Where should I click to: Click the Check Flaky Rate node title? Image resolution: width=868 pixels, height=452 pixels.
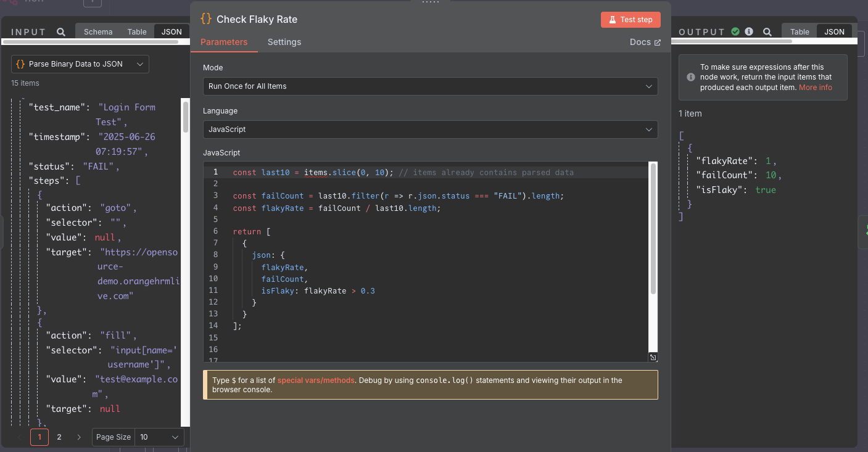pyautogui.click(x=257, y=19)
